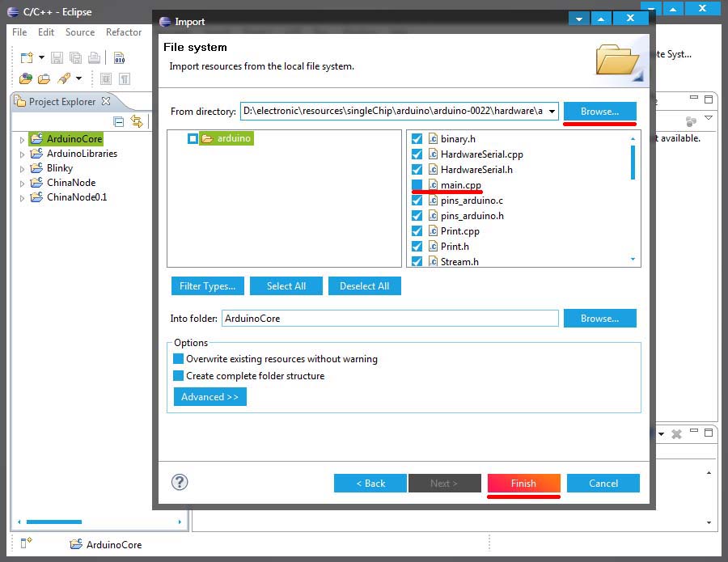
Task: Open the Refactor menu
Action: pyautogui.click(x=124, y=32)
